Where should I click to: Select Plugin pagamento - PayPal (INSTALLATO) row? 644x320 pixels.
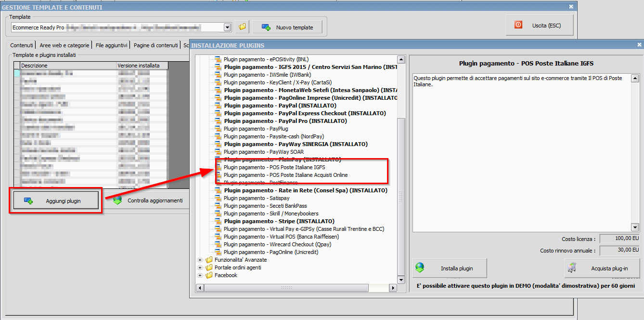coord(280,106)
